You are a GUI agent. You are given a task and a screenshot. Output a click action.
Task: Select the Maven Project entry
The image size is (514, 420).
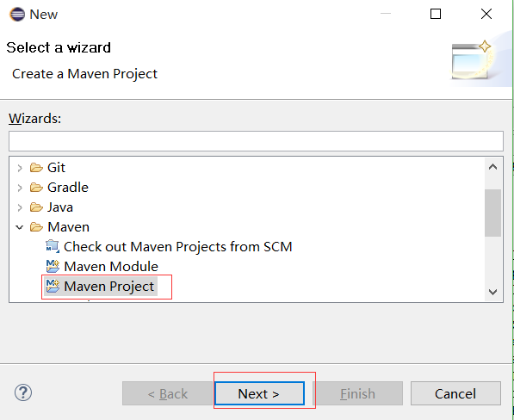click(x=108, y=286)
